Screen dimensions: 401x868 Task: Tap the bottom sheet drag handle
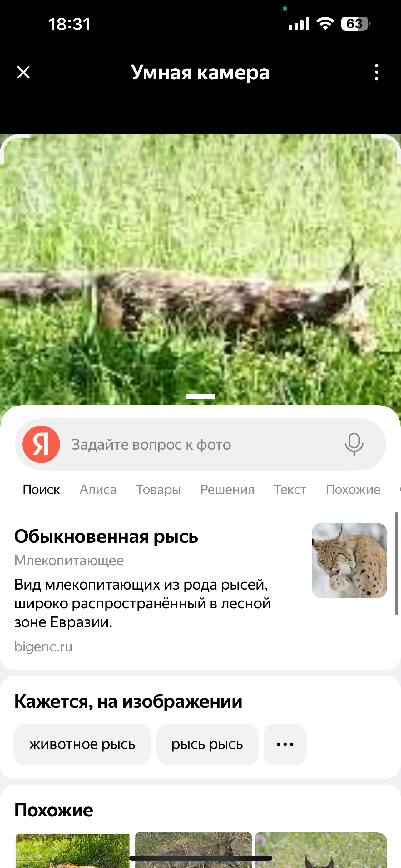tap(200, 397)
